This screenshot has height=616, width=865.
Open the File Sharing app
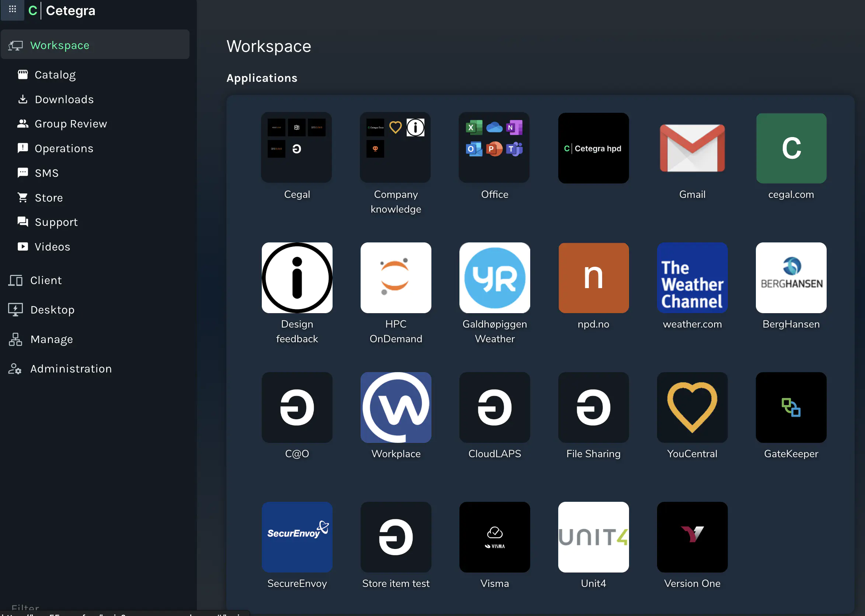(x=593, y=407)
